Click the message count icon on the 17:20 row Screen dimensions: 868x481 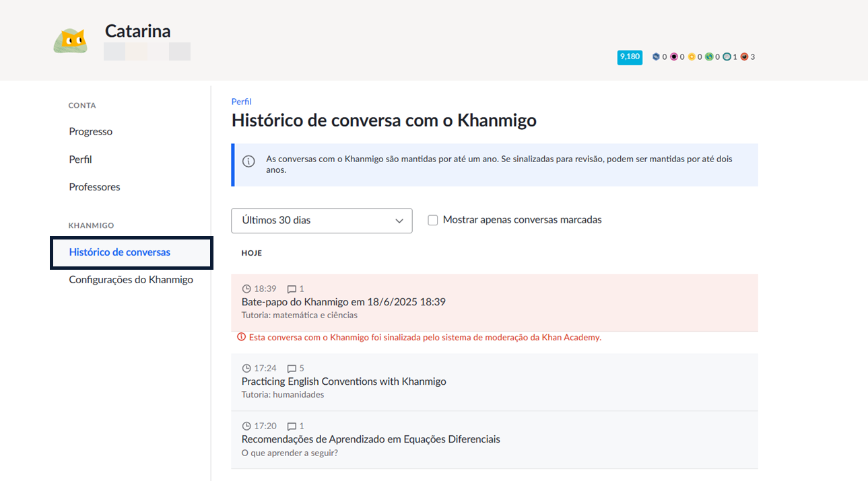[292, 427]
